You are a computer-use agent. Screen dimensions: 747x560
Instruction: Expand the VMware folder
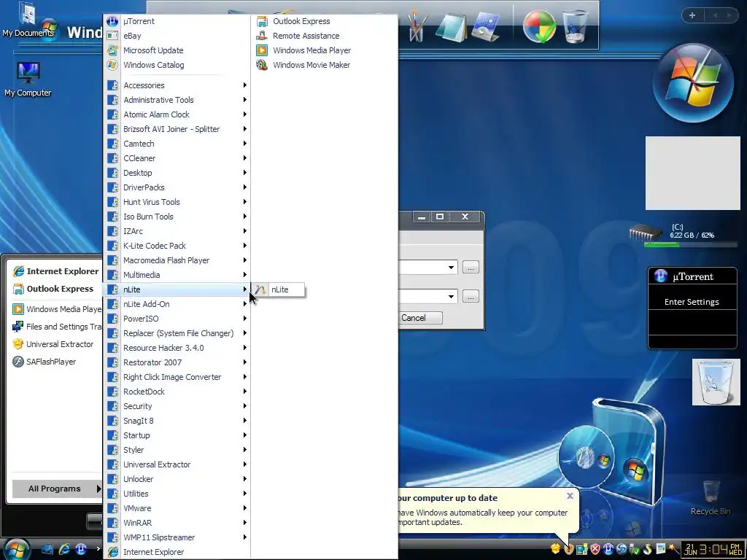tap(177, 508)
